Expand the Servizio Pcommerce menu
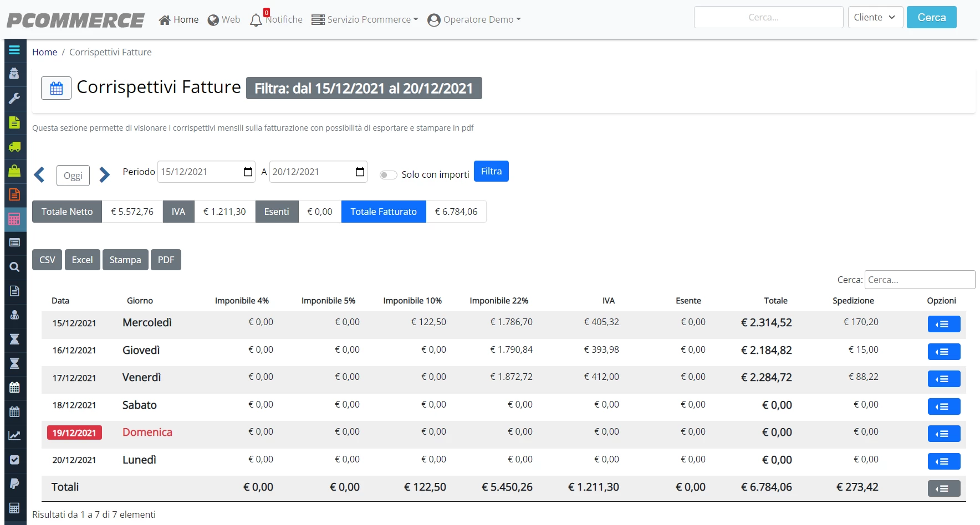 [365, 19]
